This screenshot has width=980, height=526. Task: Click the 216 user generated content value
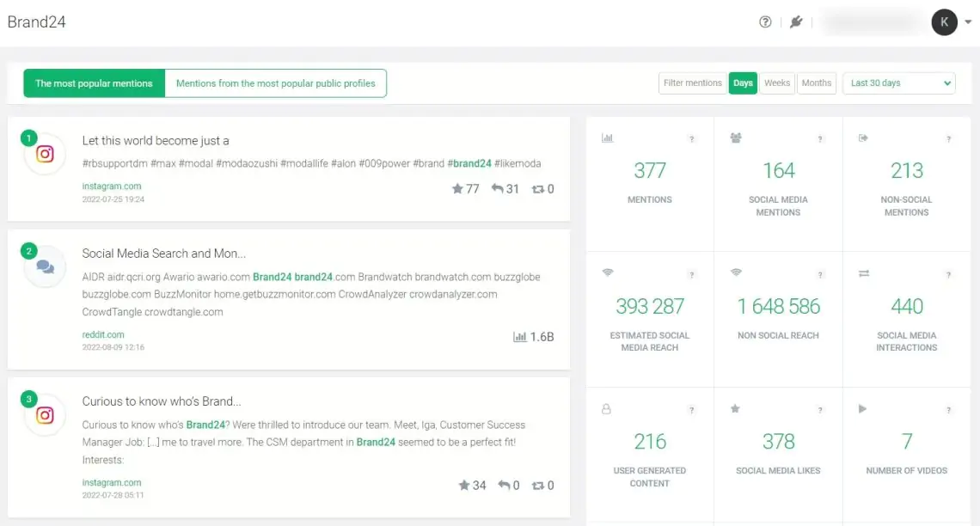pyautogui.click(x=650, y=442)
